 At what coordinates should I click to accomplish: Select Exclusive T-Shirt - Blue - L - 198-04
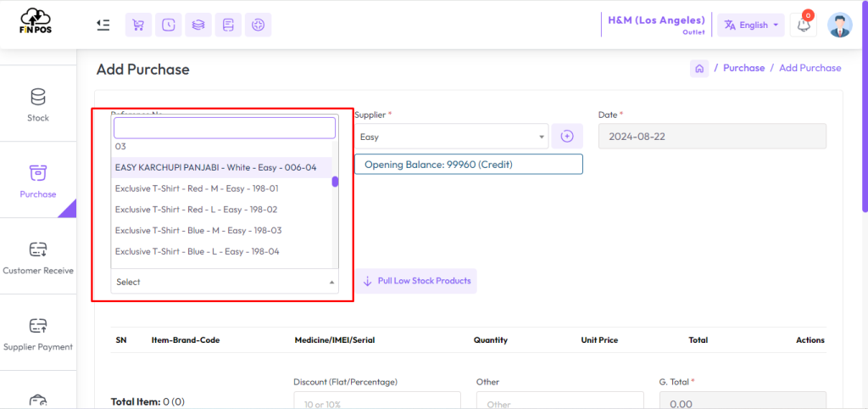click(221, 252)
